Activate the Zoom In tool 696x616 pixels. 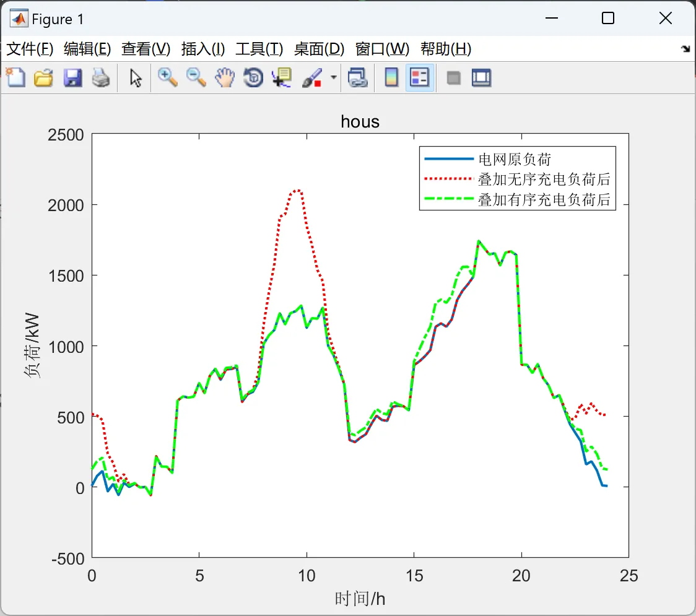point(167,77)
